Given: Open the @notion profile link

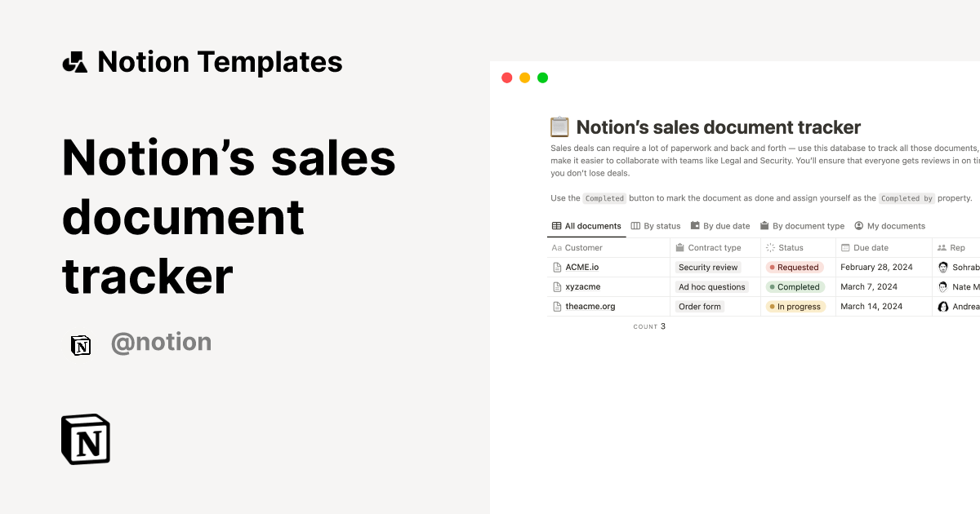Looking at the screenshot, I should [161, 342].
